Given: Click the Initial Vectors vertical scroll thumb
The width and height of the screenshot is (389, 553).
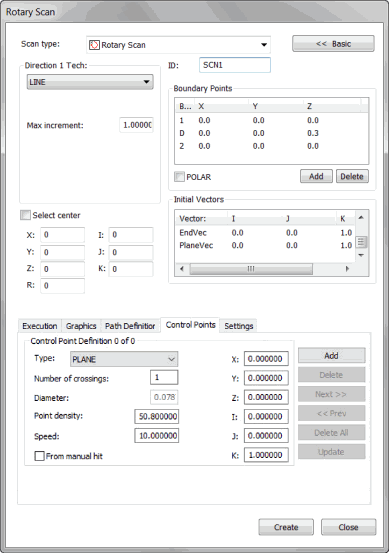Looking at the screenshot, I should click(361, 242).
